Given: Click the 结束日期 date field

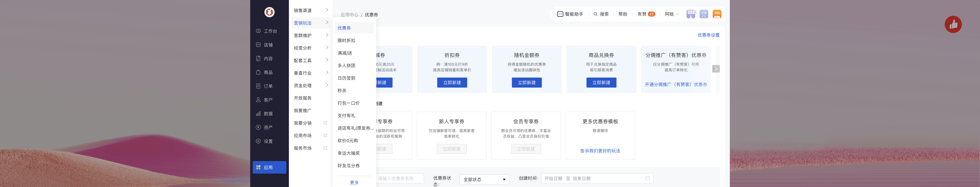Looking at the screenshot, I should [x=582, y=178].
